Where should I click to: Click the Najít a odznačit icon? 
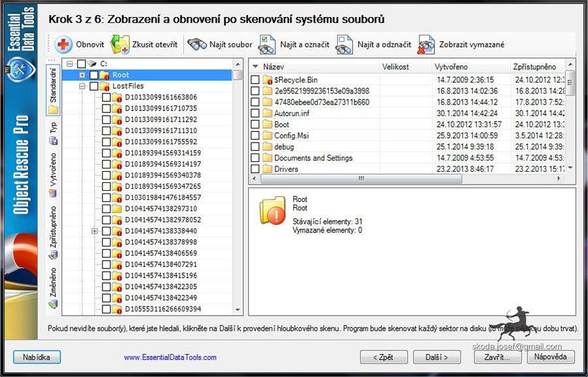344,45
